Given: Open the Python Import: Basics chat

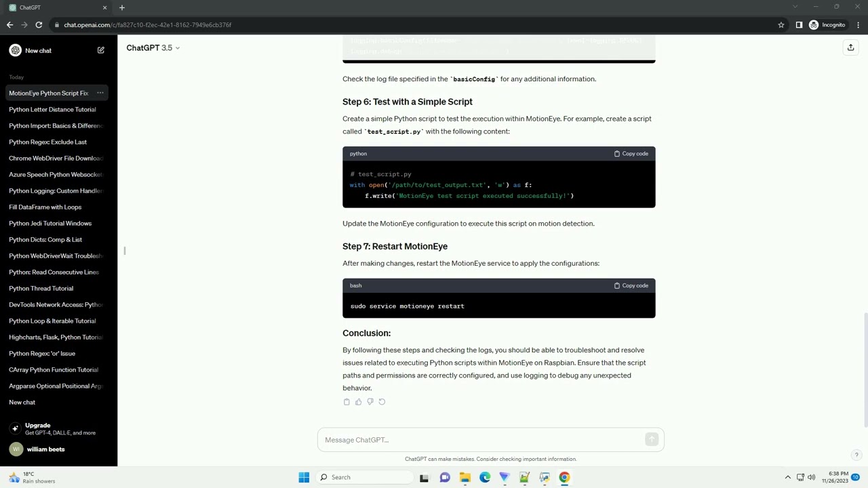Looking at the screenshot, I should pos(58,125).
